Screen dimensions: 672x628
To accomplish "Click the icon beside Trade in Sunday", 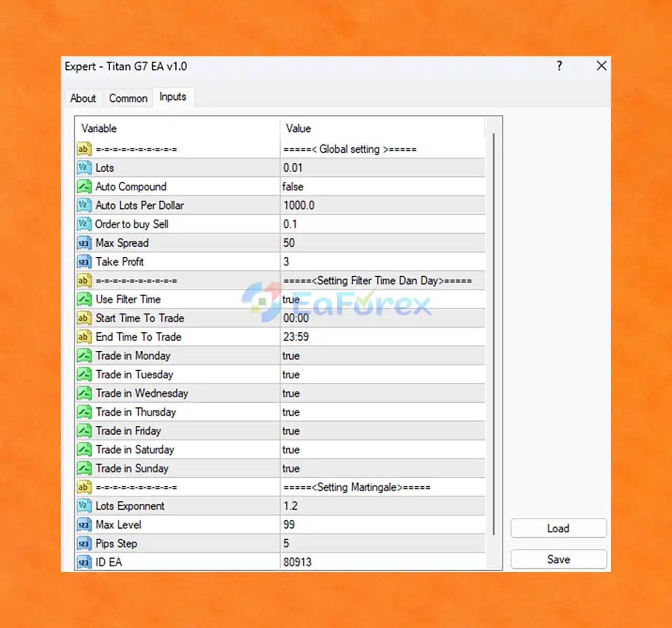I will tap(84, 468).
